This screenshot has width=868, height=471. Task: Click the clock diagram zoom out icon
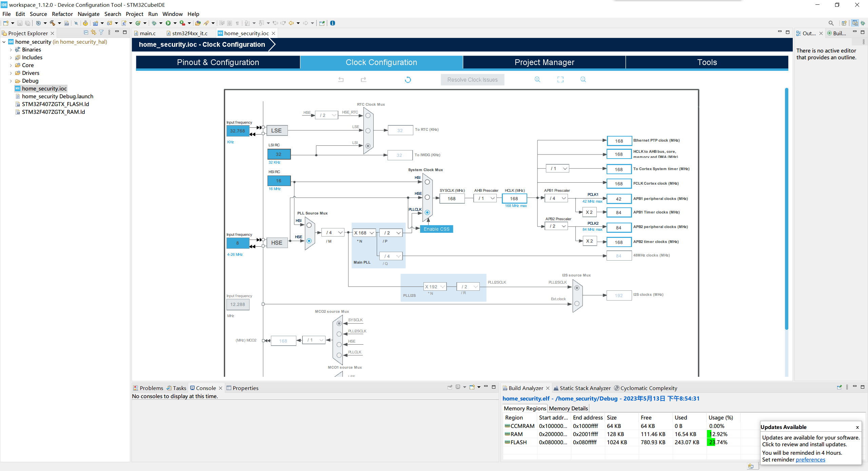583,79
